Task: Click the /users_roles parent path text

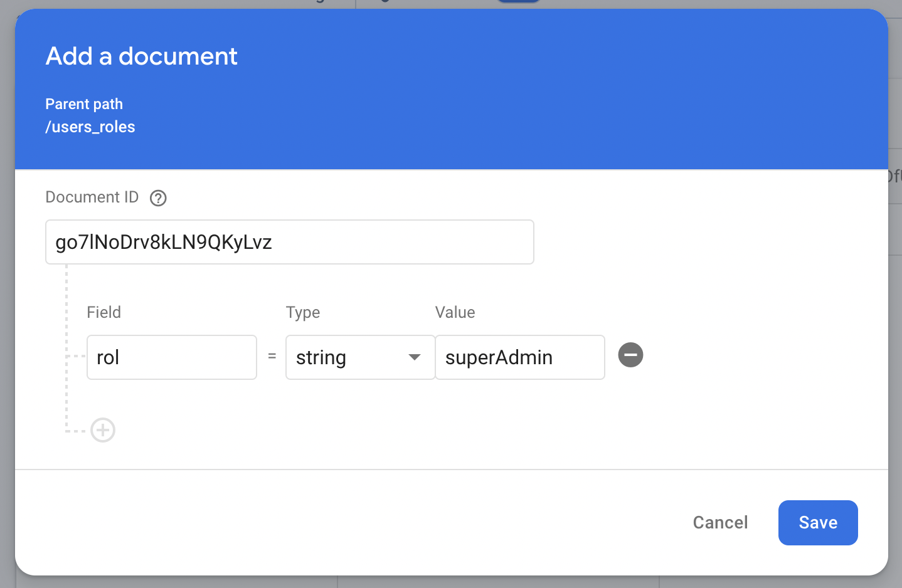Action: coord(90,127)
